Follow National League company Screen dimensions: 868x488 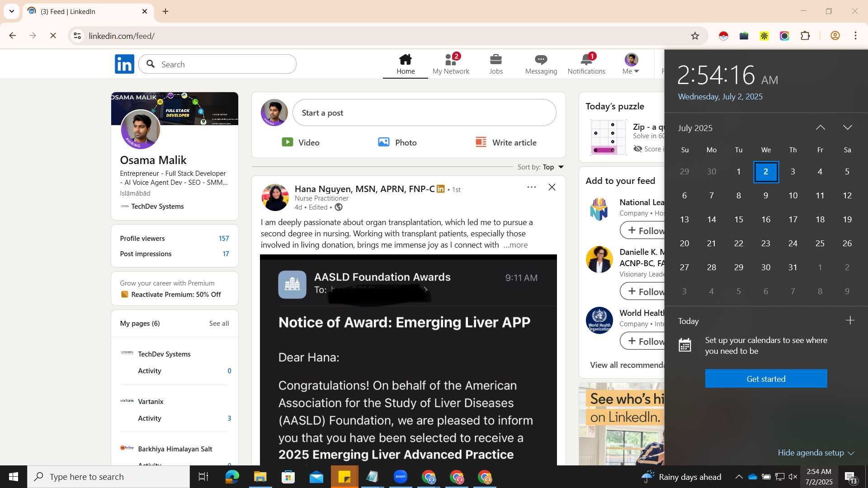[642, 230]
